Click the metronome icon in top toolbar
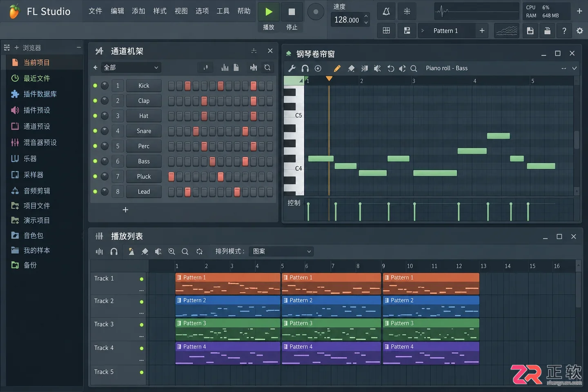The height and width of the screenshot is (392, 588). [386, 11]
